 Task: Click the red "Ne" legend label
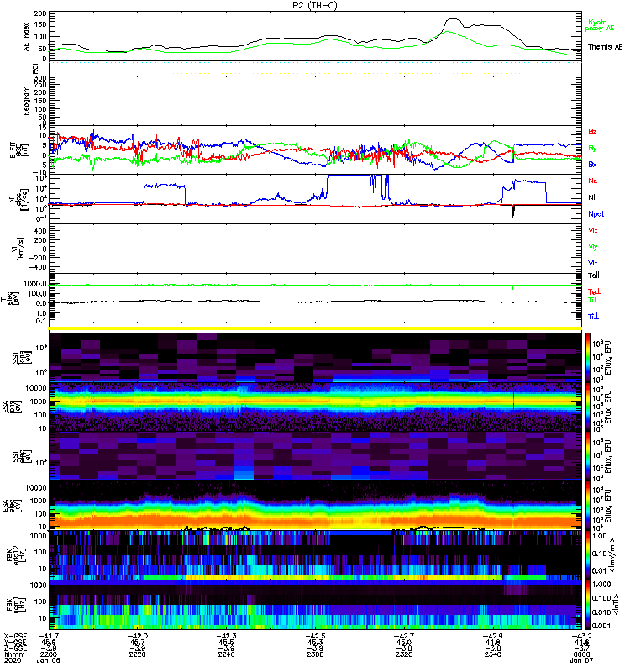[592, 181]
